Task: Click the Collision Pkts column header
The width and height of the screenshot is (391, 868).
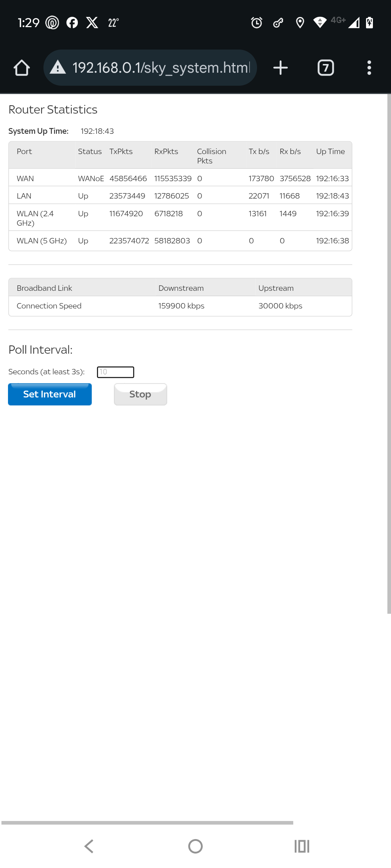Action: point(211,156)
